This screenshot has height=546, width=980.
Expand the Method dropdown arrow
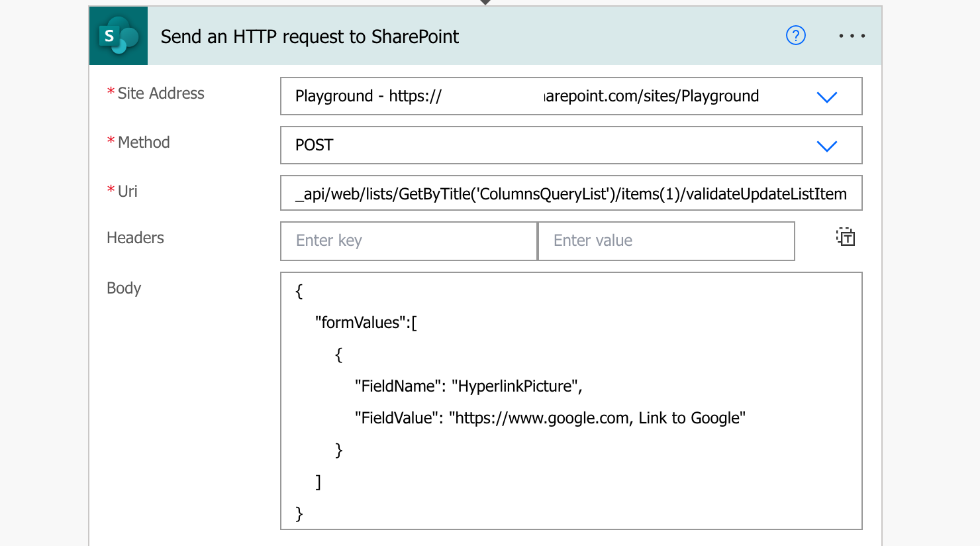point(827,146)
